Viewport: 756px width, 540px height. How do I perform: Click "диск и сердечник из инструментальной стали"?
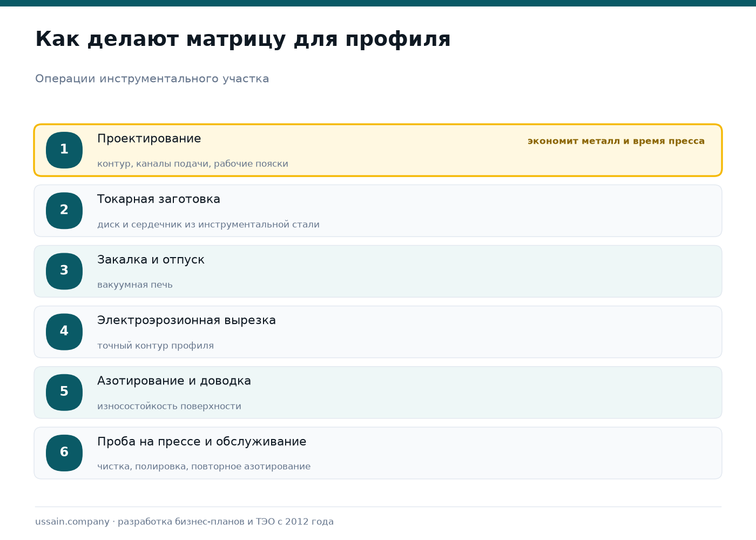[x=208, y=225]
